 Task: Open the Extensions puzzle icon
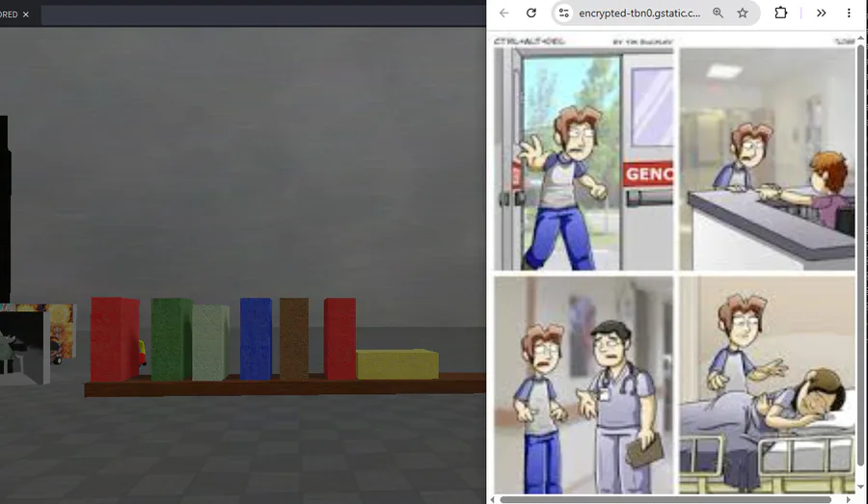[x=780, y=13]
